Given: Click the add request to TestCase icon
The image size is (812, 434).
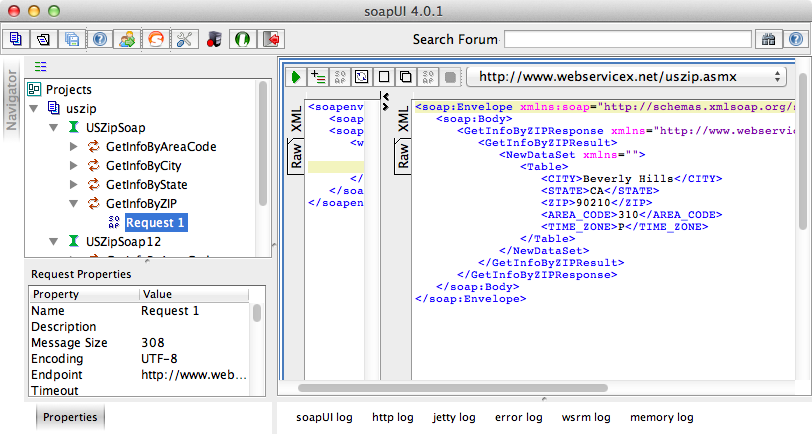Looking at the screenshot, I should point(318,77).
